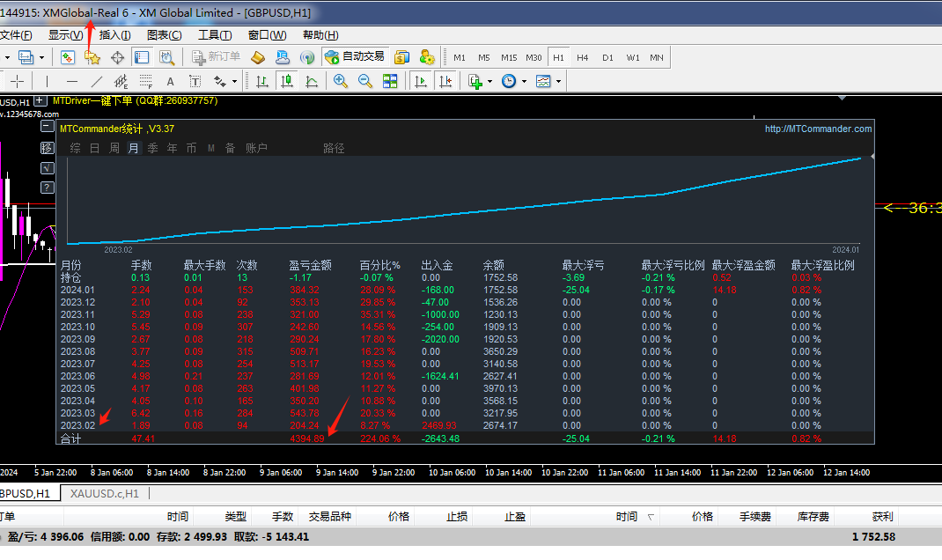Select the trendline drawing tool
This screenshot has width=942, height=560.
coord(96,81)
